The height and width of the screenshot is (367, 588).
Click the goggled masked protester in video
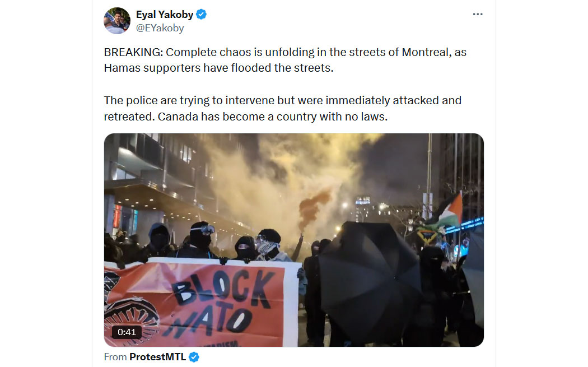click(x=200, y=238)
